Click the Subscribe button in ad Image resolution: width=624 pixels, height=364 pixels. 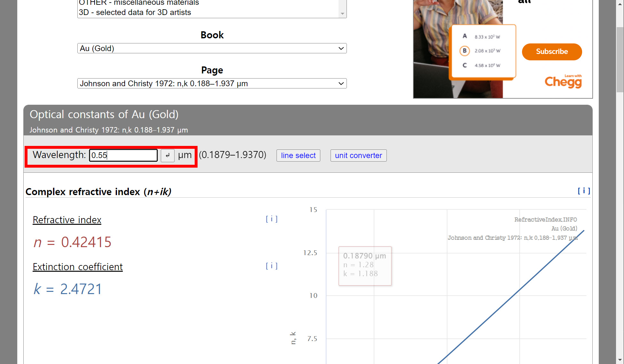552,52
